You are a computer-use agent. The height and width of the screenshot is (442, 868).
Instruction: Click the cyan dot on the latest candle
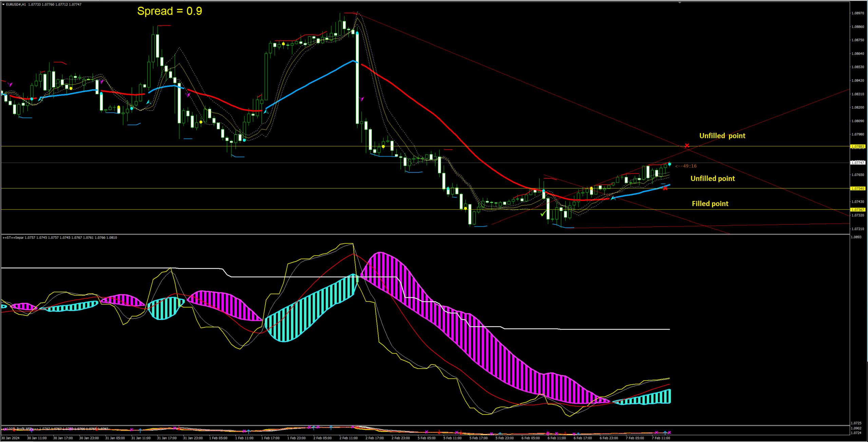click(669, 164)
